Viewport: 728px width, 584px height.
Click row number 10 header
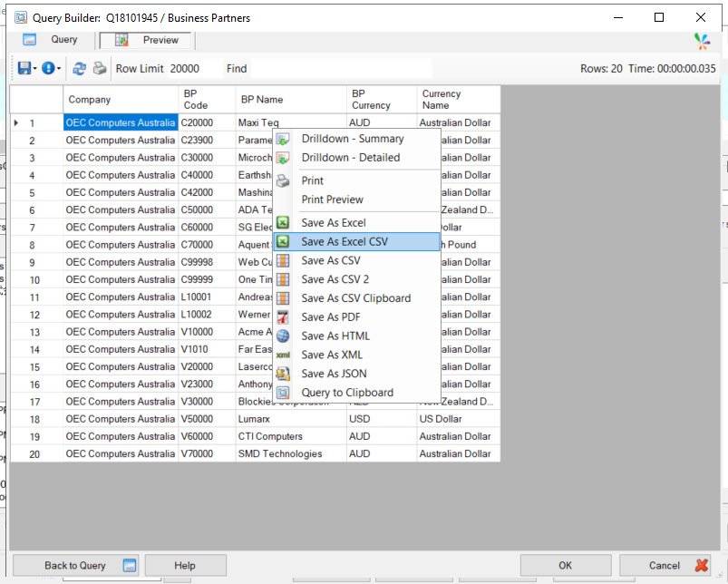(36, 280)
